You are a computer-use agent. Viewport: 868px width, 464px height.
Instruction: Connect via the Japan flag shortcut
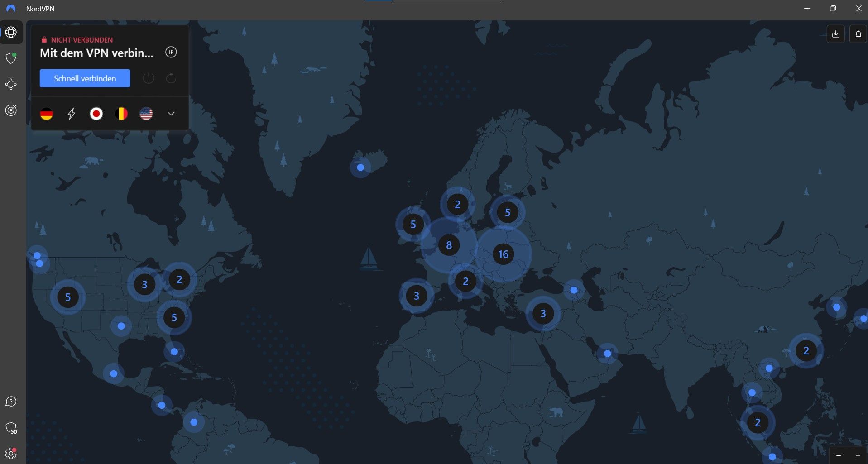pos(96,114)
